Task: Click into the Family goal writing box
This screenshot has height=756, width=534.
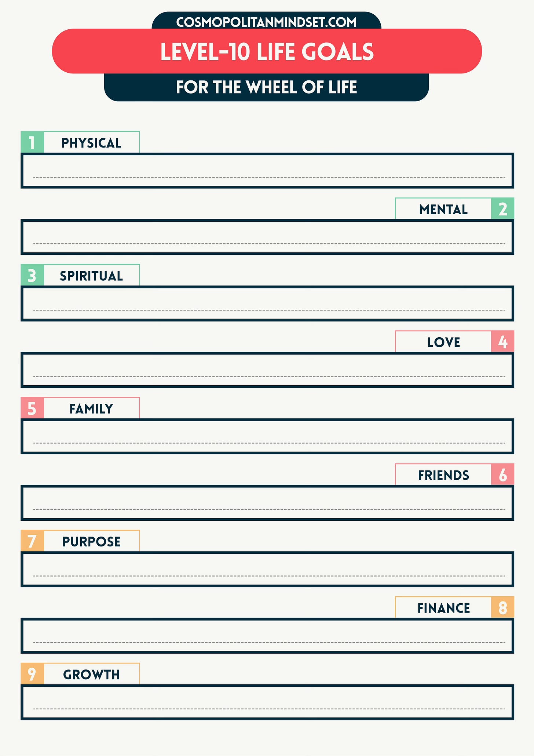Action: coord(267,436)
